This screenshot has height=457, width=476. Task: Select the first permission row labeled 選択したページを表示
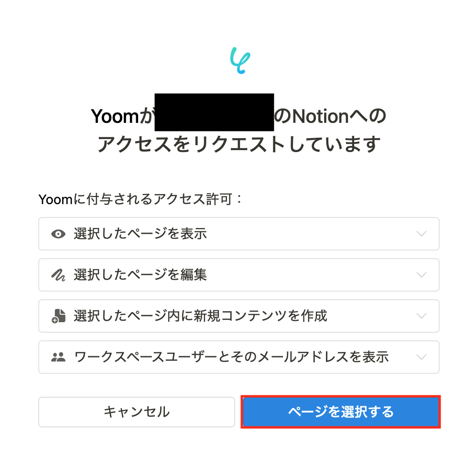click(x=239, y=234)
